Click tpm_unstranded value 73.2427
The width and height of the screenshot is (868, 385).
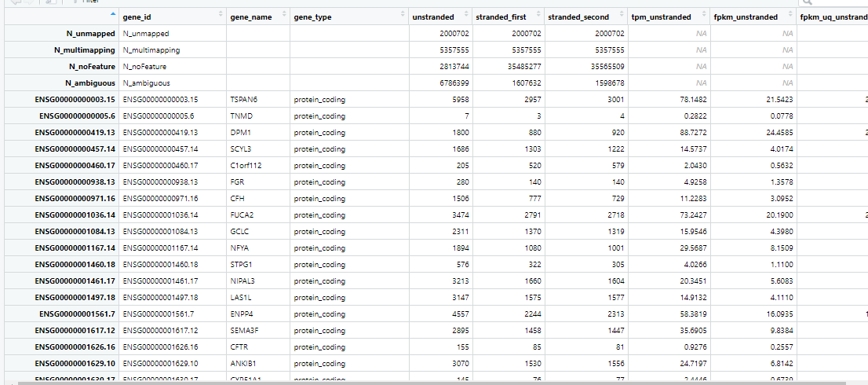coord(692,215)
